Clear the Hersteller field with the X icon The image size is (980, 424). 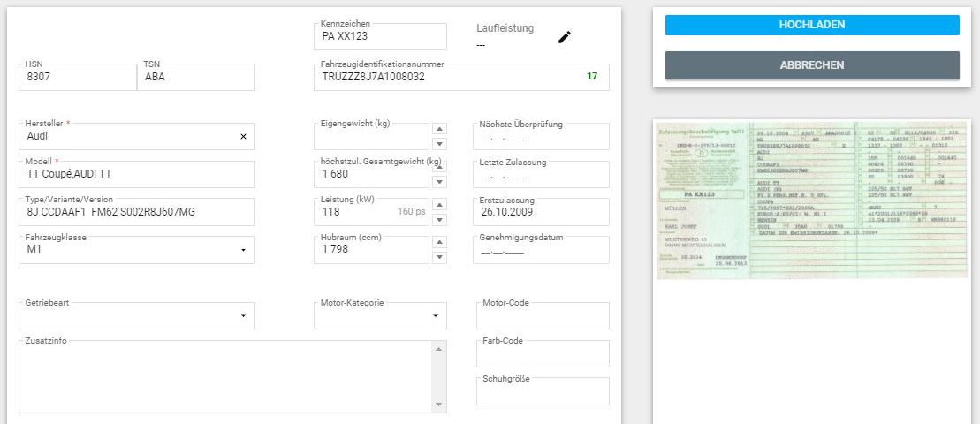(244, 136)
